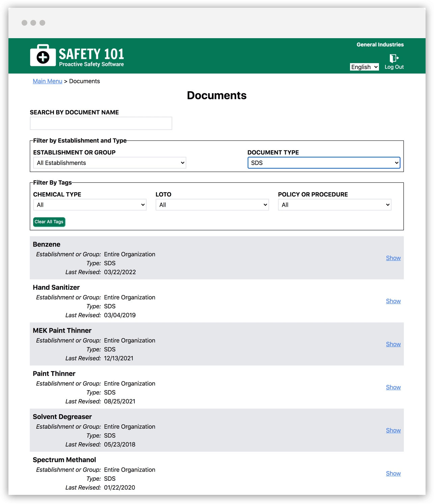Screen dimensions: 434x504
Task: Click the 01/22/2020 revised date
Action: pos(119,487)
